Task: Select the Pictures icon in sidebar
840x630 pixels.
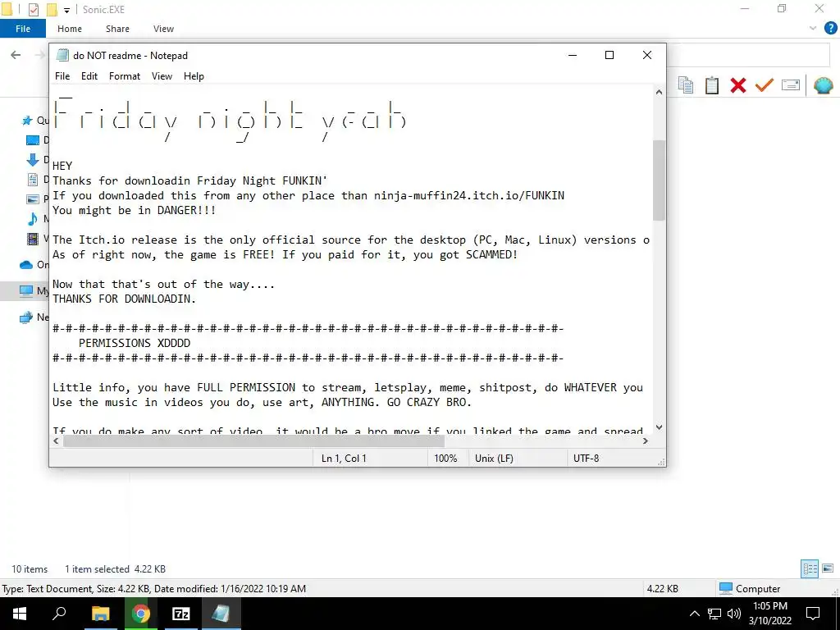Action: (33, 199)
